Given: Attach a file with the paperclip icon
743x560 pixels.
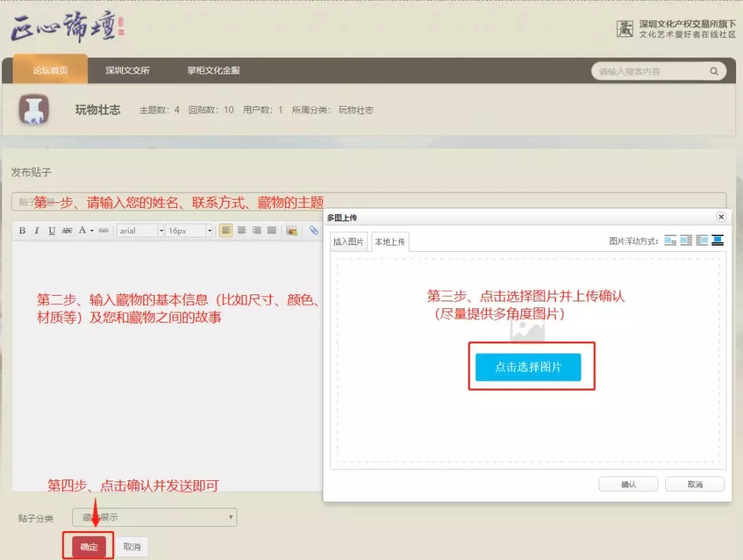Looking at the screenshot, I should click(313, 230).
